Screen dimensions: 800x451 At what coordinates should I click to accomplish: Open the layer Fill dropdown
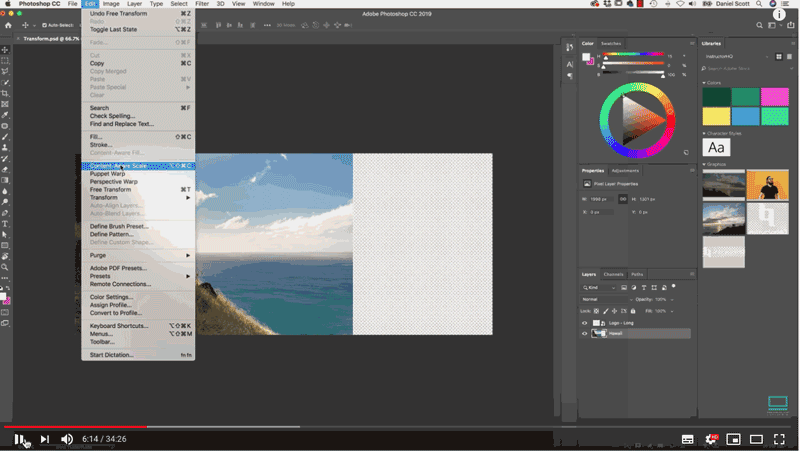tap(672, 311)
